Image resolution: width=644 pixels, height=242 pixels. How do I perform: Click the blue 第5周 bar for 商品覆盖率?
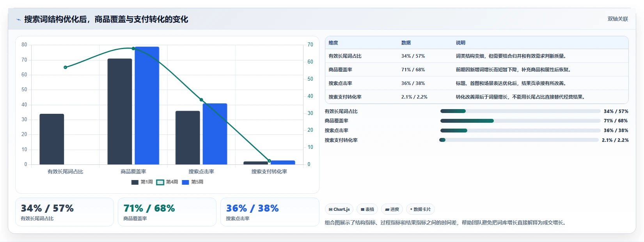click(147, 106)
